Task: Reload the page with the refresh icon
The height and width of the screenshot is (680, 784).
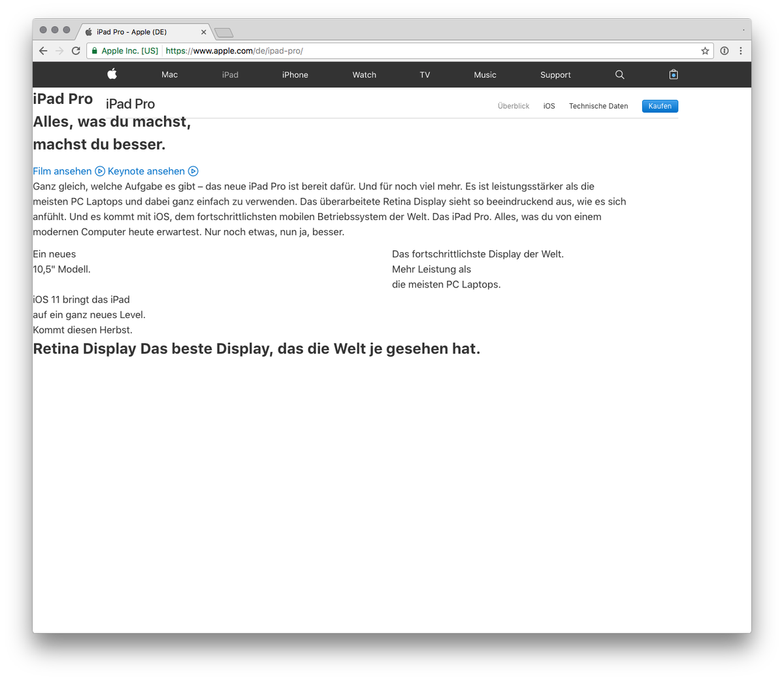Action: coord(76,51)
